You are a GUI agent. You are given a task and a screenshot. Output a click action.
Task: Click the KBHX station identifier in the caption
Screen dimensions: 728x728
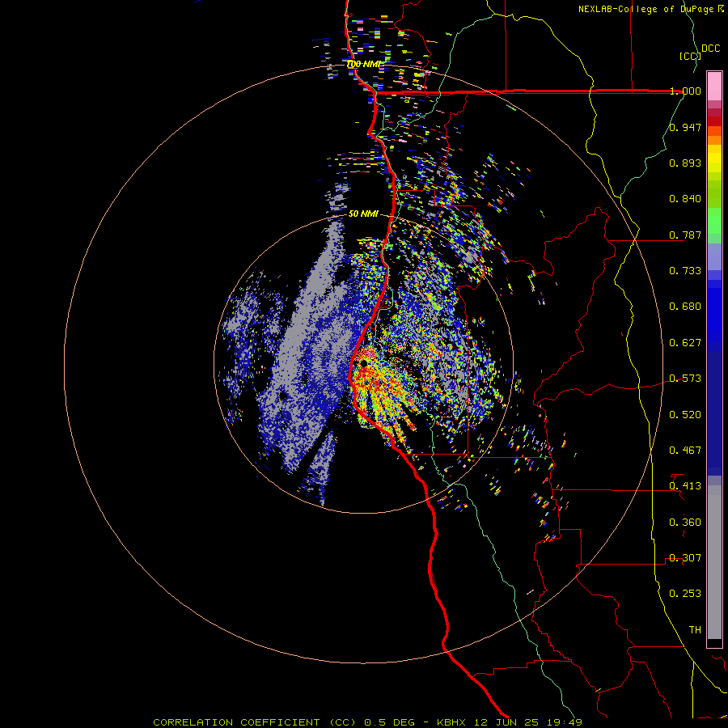coord(451,722)
